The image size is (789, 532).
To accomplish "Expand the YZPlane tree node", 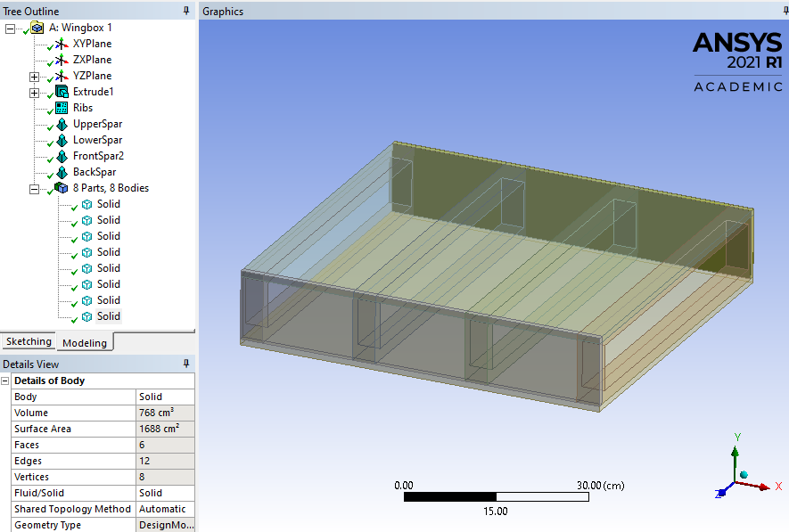I will [x=34, y=77].
